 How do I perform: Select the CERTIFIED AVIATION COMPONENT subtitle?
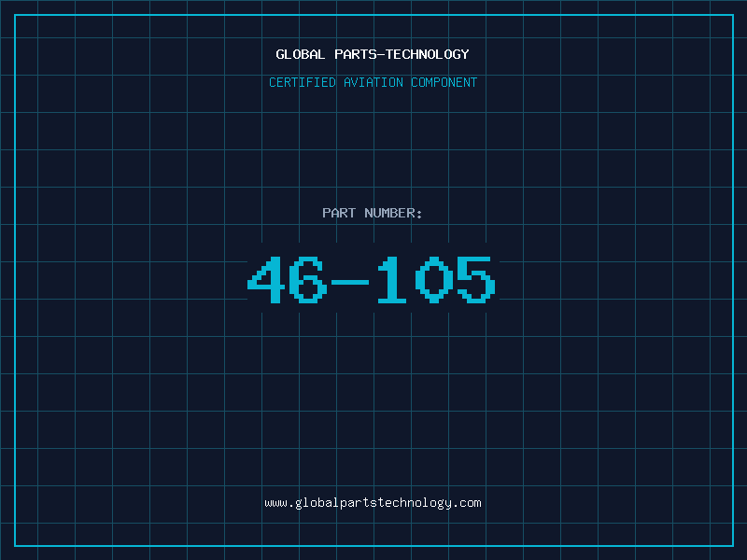[x=373, y=82]
